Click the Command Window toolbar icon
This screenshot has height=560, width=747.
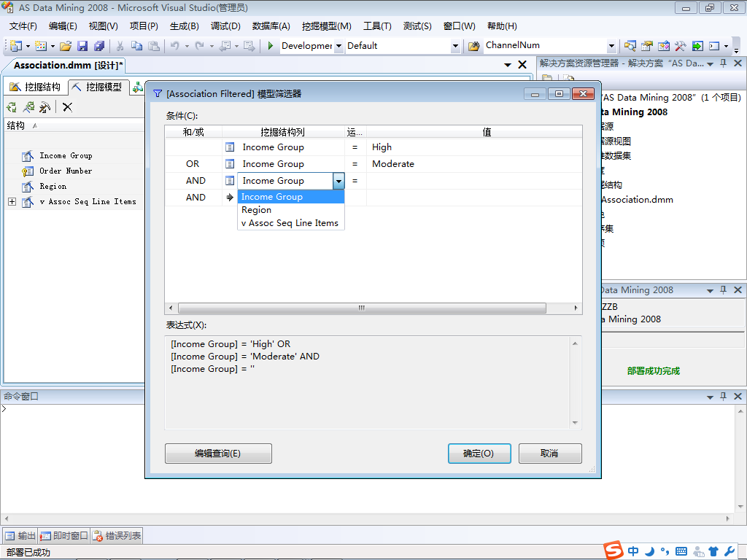click(x=714, y=46)
